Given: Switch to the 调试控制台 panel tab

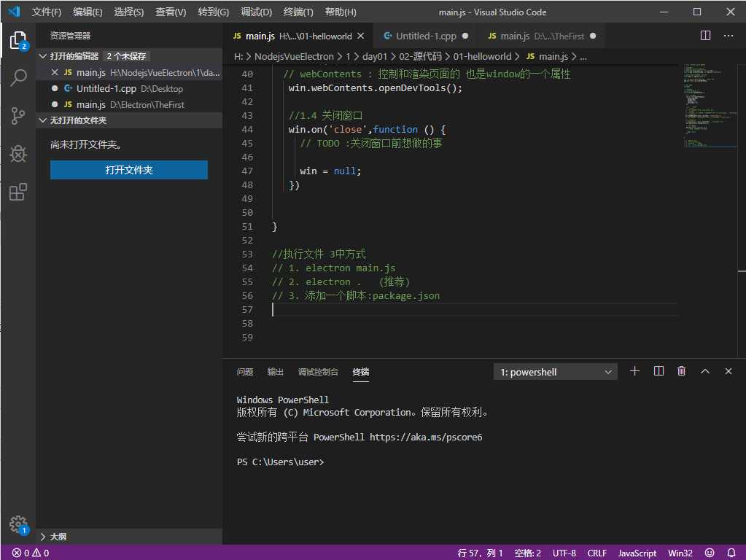Looking at the screenshot, I should [x=318, y=372].
